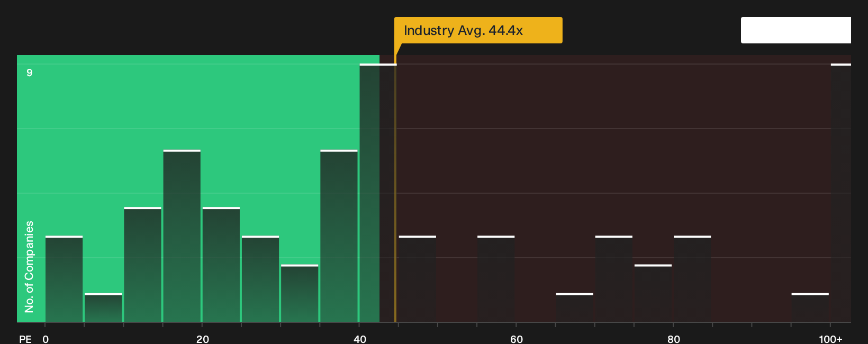Click the Industry Avg. 44.4x label
This screenshot has height=344, width=868.
tap(478, 30)
